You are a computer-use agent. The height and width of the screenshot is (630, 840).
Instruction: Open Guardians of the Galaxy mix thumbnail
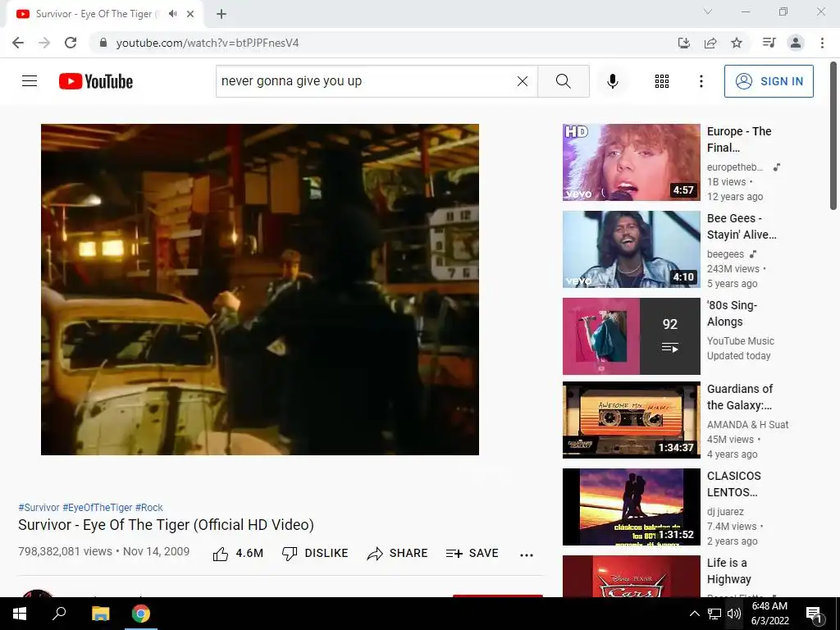pyautogui.click(x=631, y=419)
